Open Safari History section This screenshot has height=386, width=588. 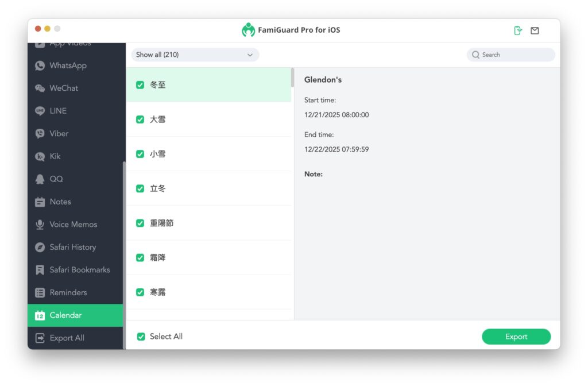[73, 247]
